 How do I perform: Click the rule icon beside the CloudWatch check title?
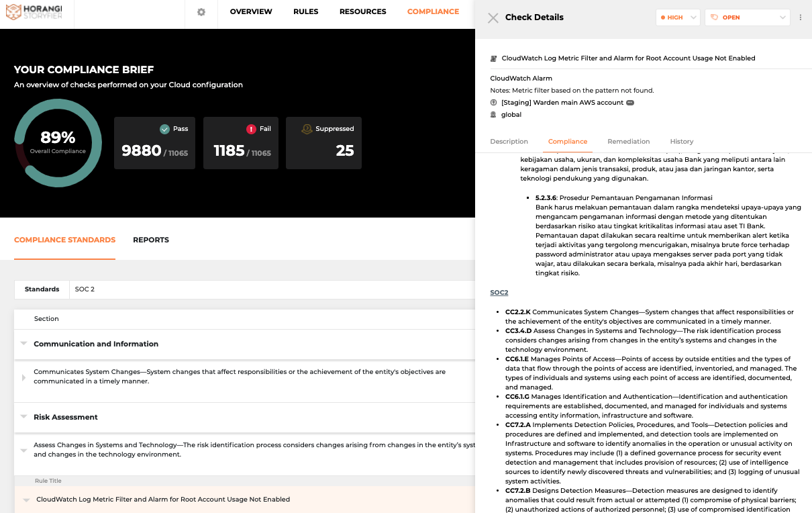tap(494, 58)
